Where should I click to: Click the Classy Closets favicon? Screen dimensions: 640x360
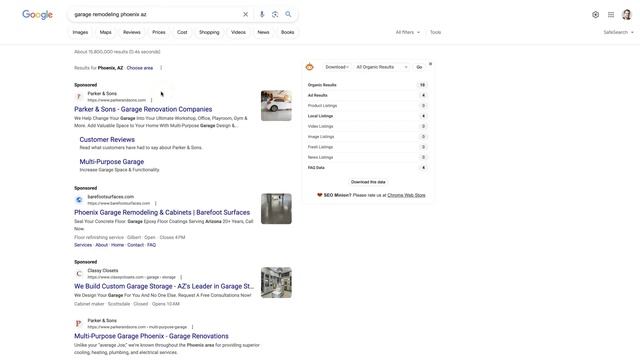coord(79,274)
